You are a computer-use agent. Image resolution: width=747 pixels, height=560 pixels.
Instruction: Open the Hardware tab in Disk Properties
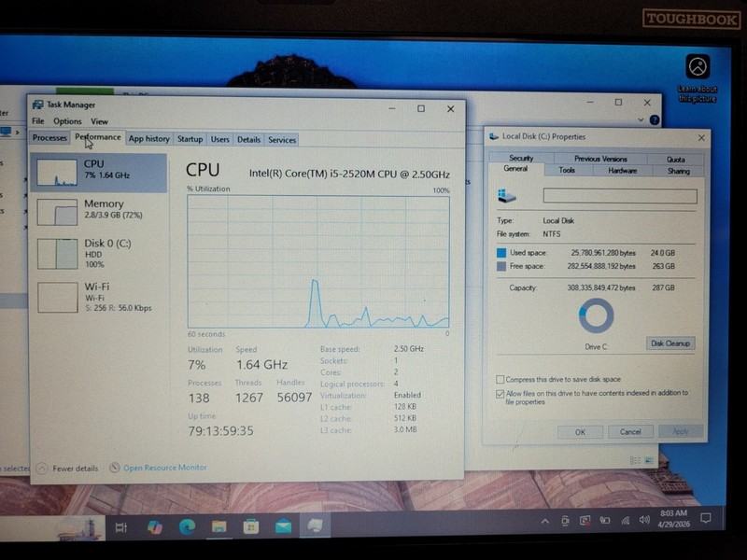pyautogui.click(x=622, y=171)
